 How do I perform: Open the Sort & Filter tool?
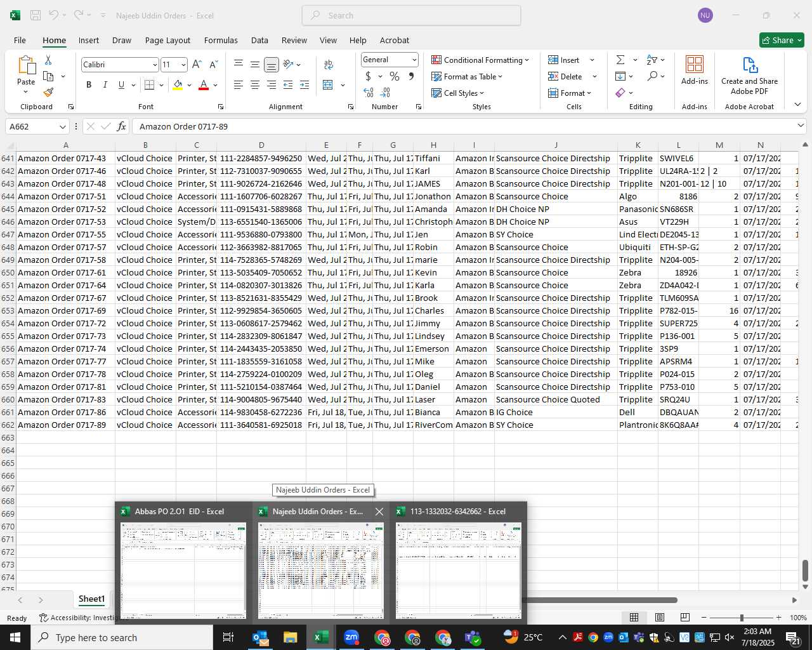tap(652, 60)
